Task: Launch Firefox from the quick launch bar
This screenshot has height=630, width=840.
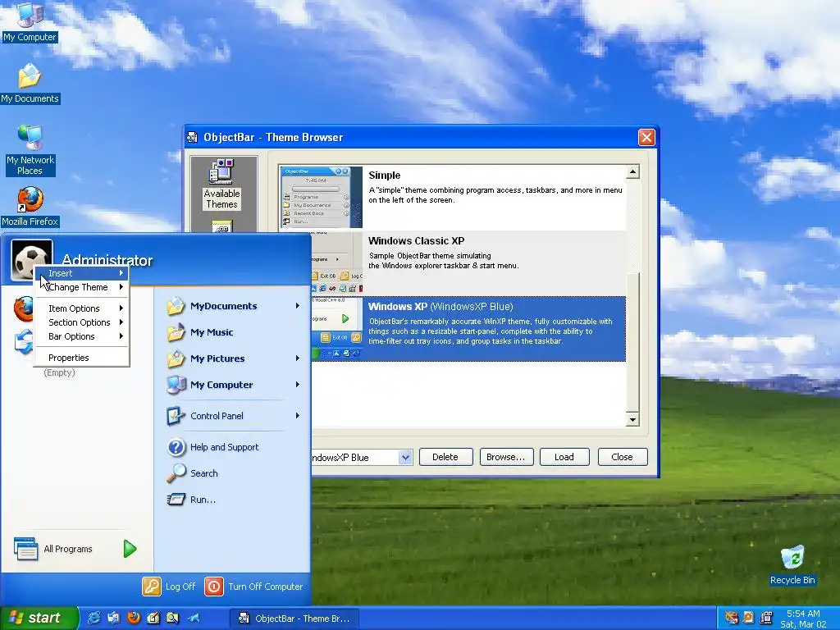Action: [x=134, y=619]
